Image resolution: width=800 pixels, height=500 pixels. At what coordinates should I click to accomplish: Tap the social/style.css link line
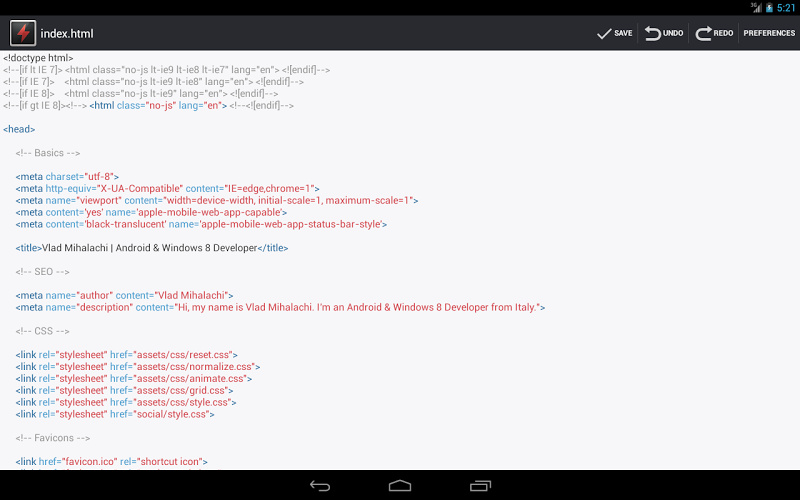[x=115, y=414]
